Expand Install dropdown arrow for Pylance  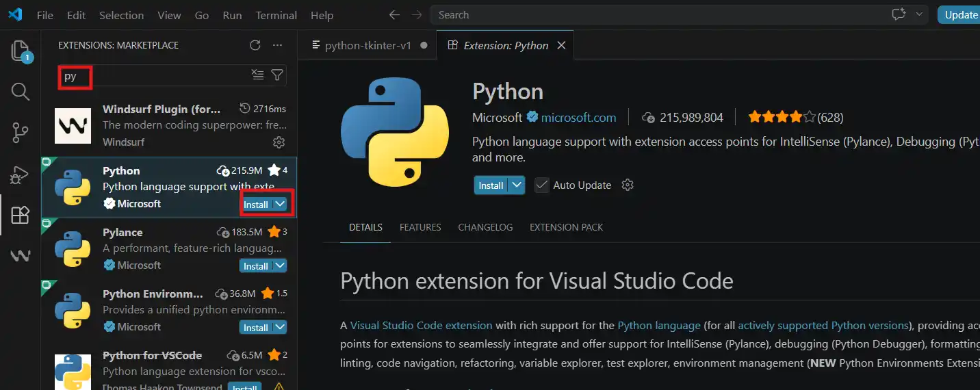pyautogui.click(x=280, y=265)
